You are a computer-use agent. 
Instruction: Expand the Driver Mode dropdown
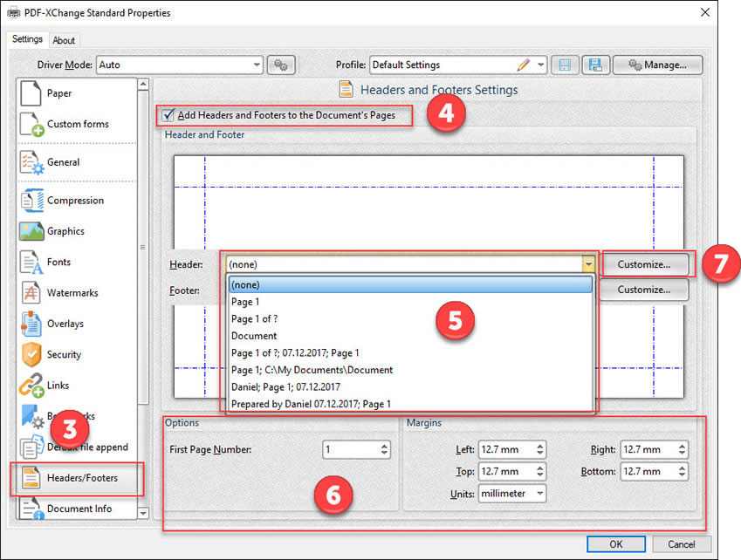pos(257,65)
